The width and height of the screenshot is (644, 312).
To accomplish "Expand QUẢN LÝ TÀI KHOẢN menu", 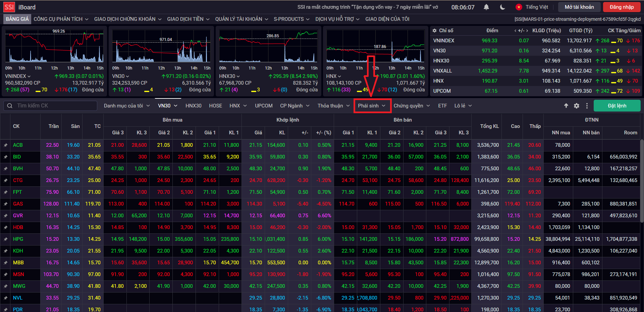I will 241,19.
